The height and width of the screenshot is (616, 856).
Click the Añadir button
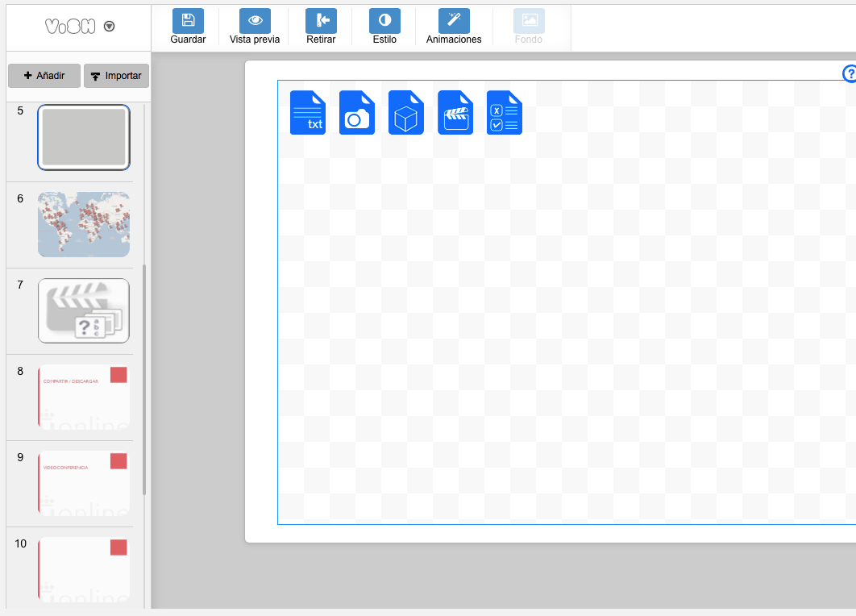tap(44, 76)
